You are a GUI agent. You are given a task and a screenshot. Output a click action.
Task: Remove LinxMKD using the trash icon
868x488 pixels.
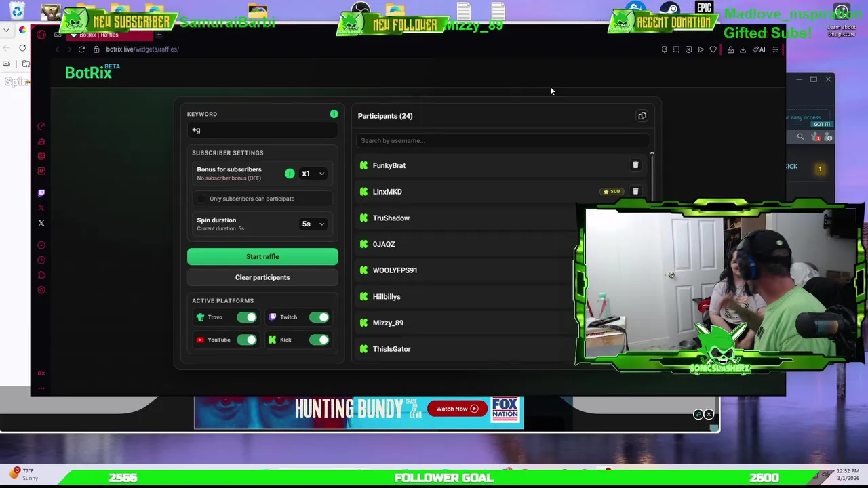[635, 192]
